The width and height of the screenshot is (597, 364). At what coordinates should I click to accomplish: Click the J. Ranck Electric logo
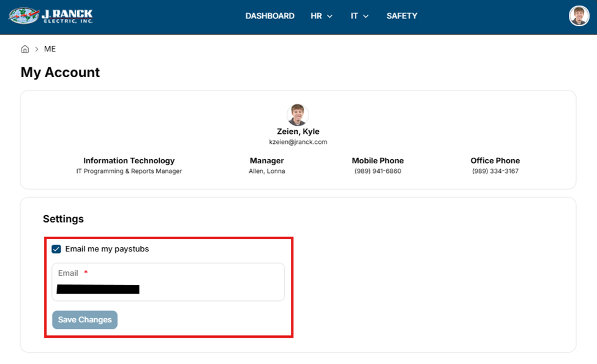tap(51, 15)
